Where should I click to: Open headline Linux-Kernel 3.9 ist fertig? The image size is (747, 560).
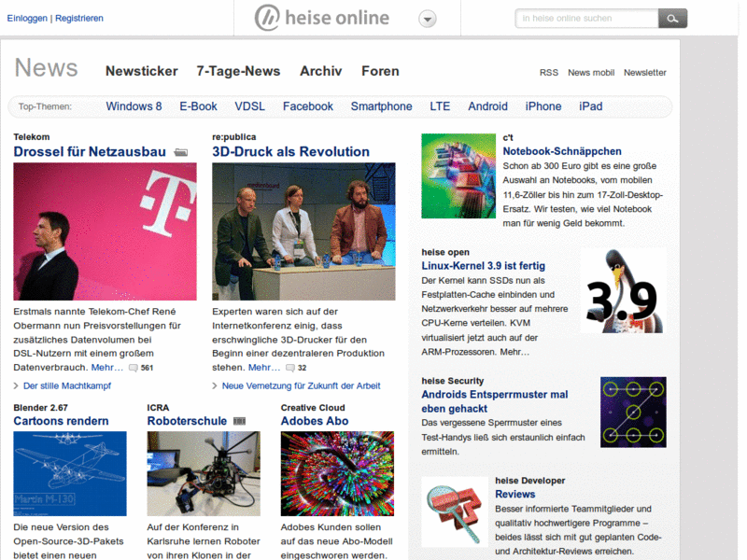[x=483, y=266]
